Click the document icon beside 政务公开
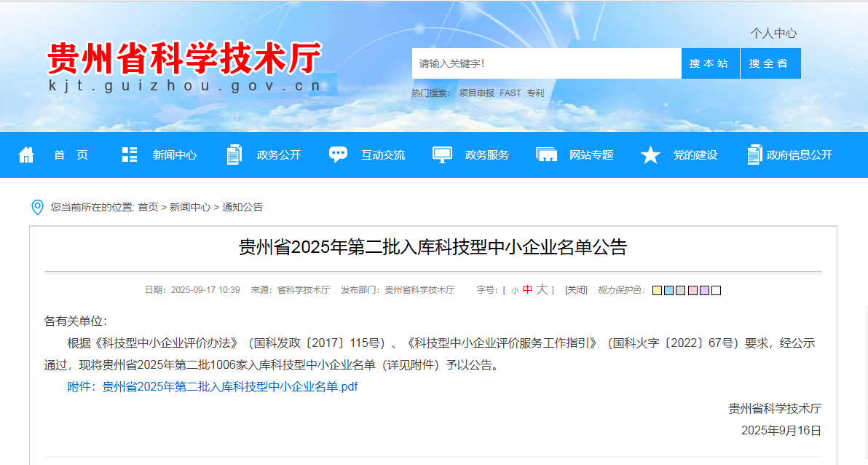Image resolution: width=868 pixels, height=465 pixels. click(x=234, y=155)
